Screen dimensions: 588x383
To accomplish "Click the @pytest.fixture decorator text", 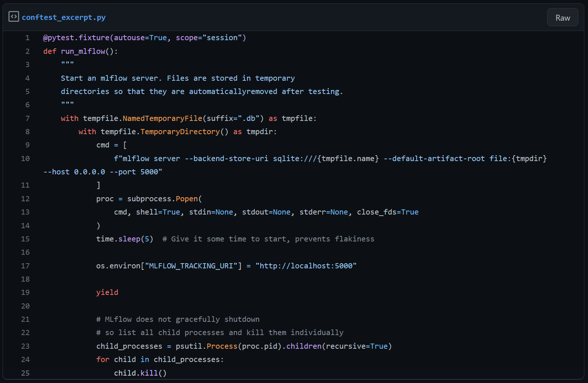I will pyautogui.click(x=76, y=38).
